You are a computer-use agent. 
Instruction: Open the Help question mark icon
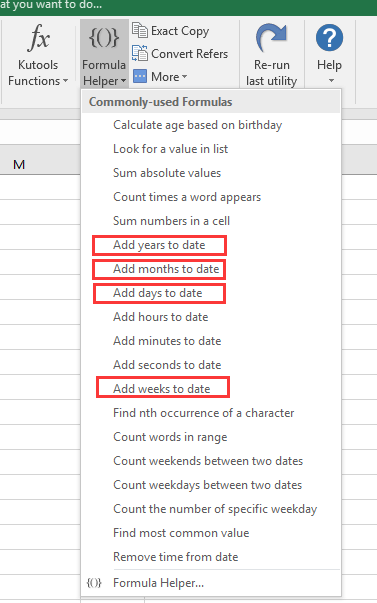[329, 38]
